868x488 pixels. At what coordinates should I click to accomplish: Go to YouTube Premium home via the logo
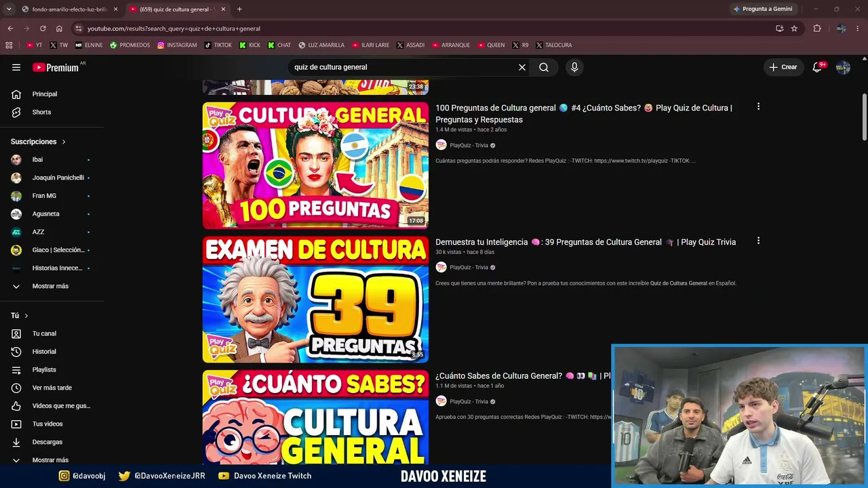(56, 67)
